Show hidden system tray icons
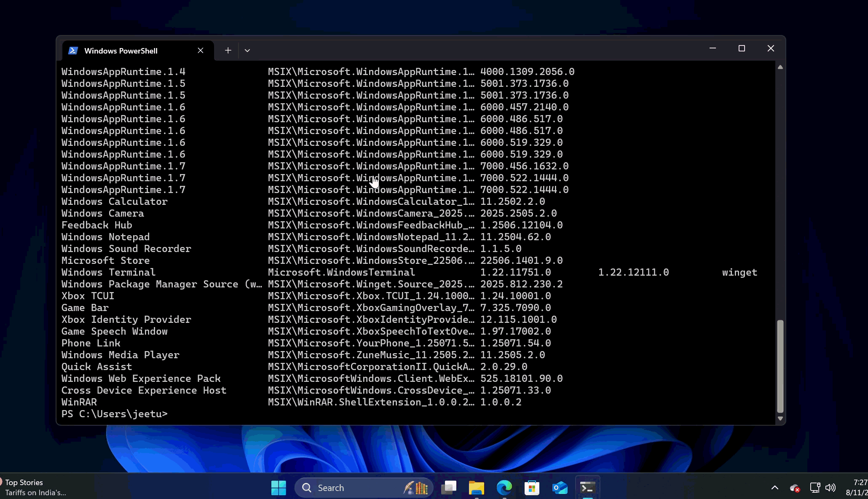 pos(774,488)
